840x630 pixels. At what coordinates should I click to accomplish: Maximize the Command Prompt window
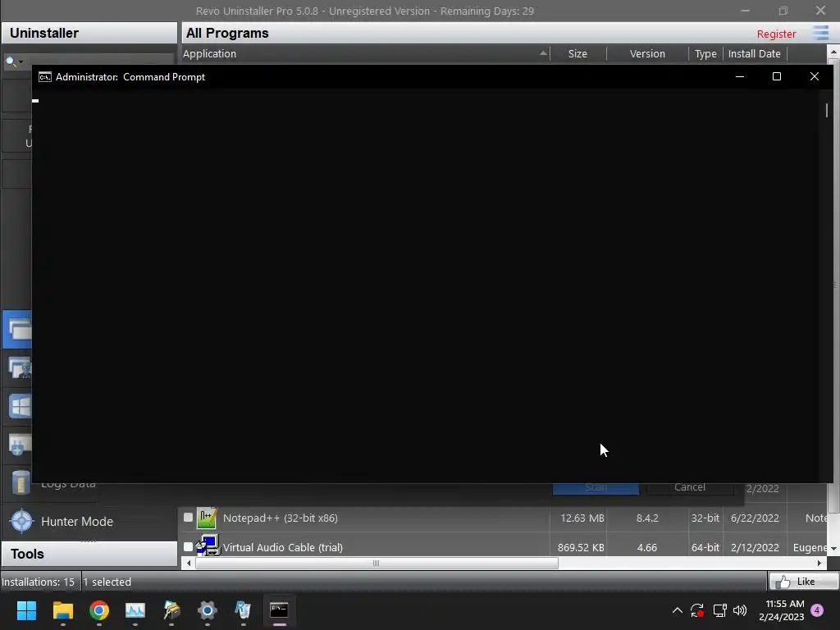(x=776, y=76)
